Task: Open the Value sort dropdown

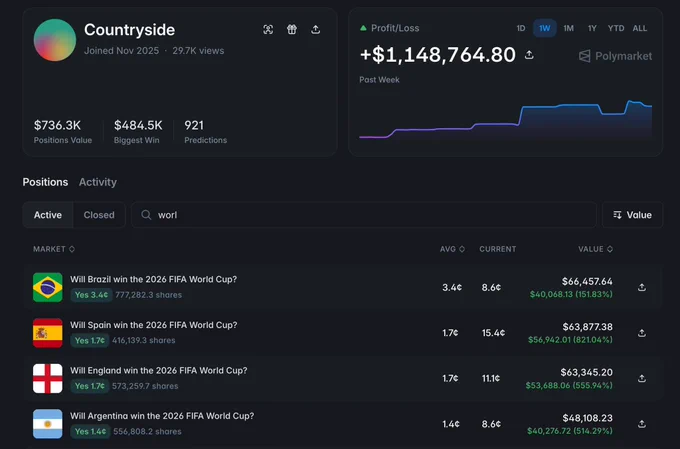Action: pos(632,215)
